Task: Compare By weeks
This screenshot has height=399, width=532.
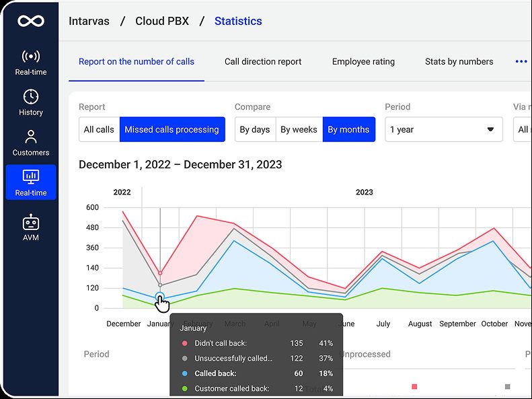Action: pos(299,129)
